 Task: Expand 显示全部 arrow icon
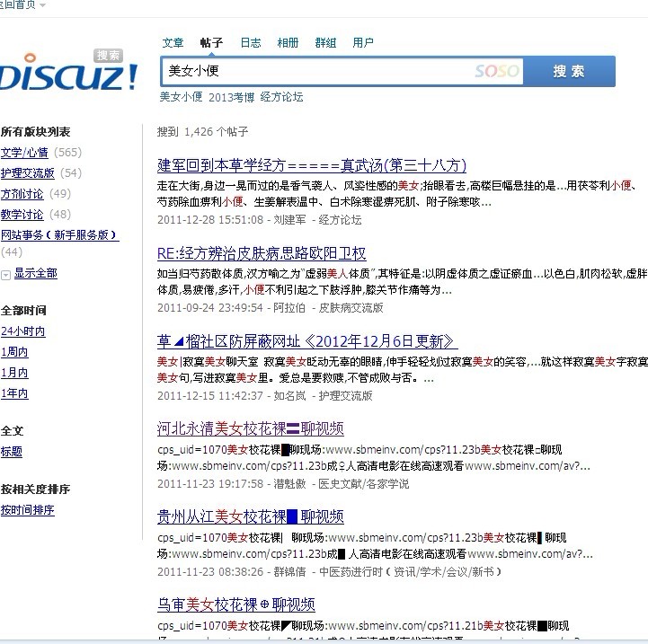click(5, 275)
